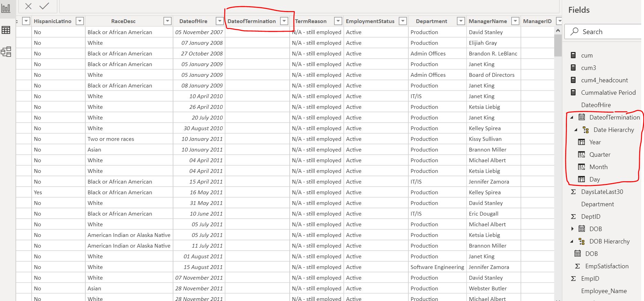Image resolution: width=644 pixels, height=301 pixels.
Task: Click the calendar icon beside DateofTermination field
Action: tap(582, 117)
